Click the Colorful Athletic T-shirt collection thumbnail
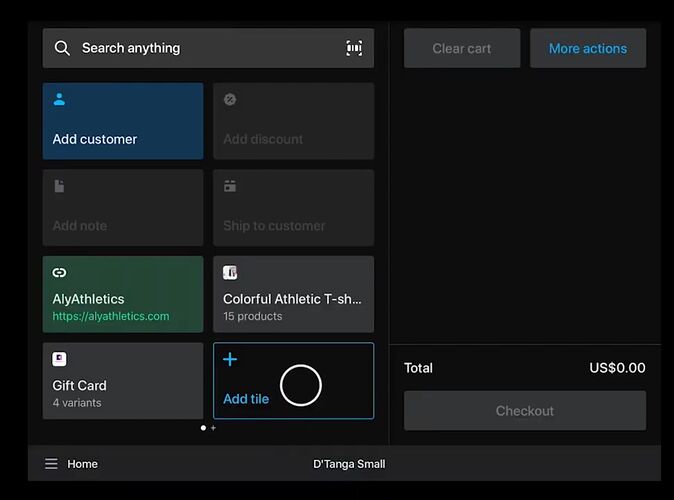 [230, 273]
